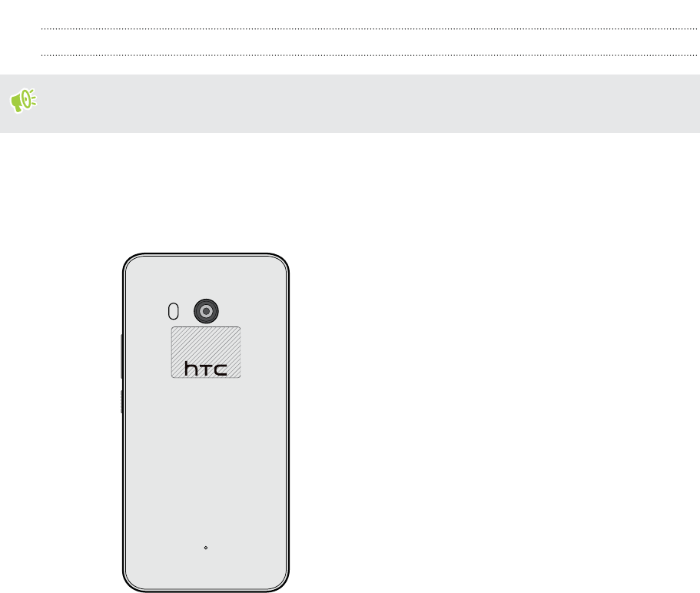Click the phone's top rounded edge
The width and height of the screenshot is (700, 593).
click(x=206, y=255)
